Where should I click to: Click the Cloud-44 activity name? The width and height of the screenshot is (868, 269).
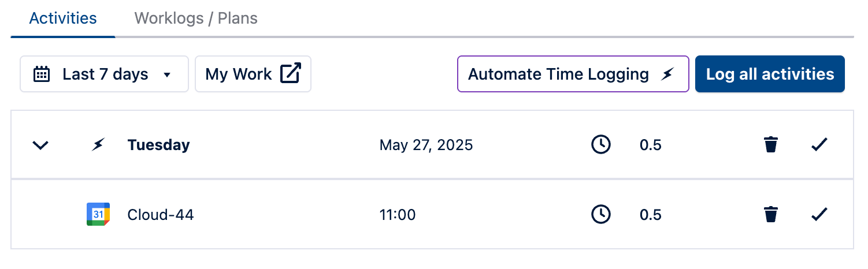(x=161, y=215)
